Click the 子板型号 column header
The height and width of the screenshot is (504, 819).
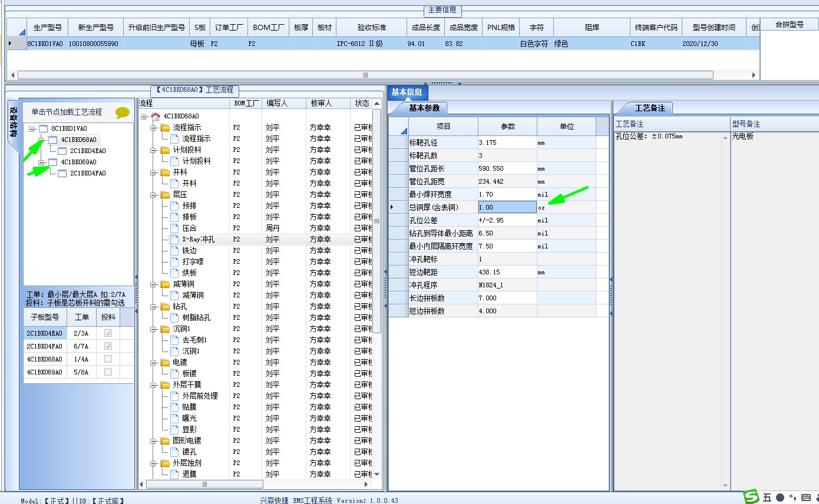pyautogui.click(x=45, y=317)
